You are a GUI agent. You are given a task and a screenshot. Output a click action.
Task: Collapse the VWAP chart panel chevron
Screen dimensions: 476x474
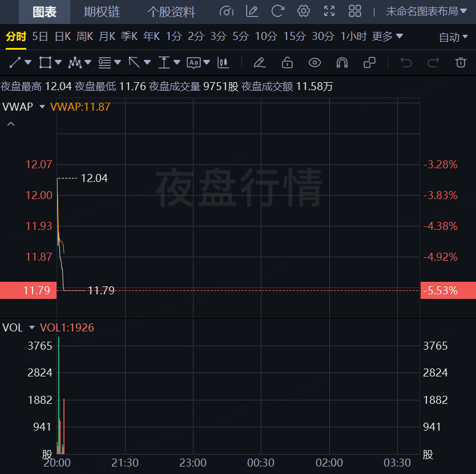coord(11,123)
